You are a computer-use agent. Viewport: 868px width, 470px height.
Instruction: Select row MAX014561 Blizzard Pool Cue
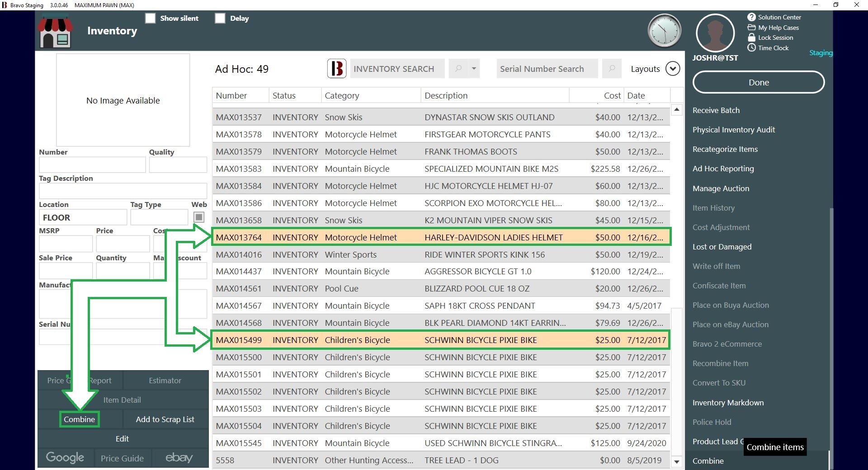(x=441, y=288)
